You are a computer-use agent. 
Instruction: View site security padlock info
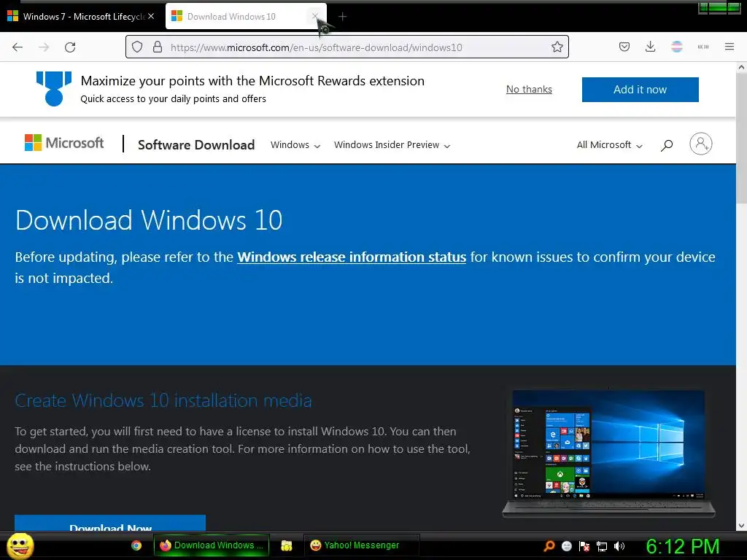(x=158, y=47)
